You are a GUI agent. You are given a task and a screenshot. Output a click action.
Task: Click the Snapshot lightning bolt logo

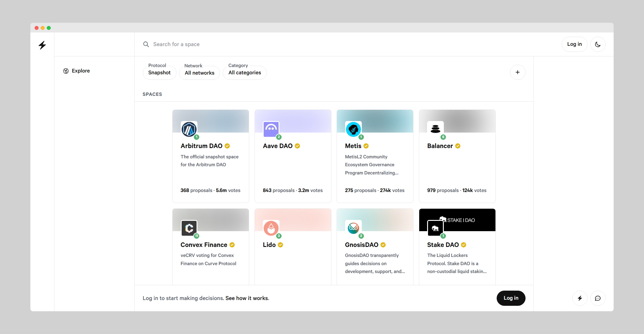[x=42, y=45]
